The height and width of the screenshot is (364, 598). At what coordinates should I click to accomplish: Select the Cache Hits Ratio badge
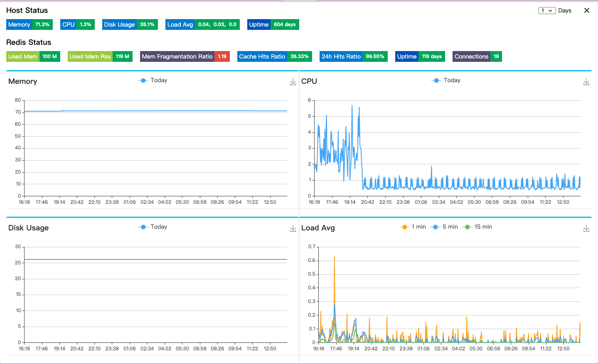pyautogui.click(x=275, y=56)
